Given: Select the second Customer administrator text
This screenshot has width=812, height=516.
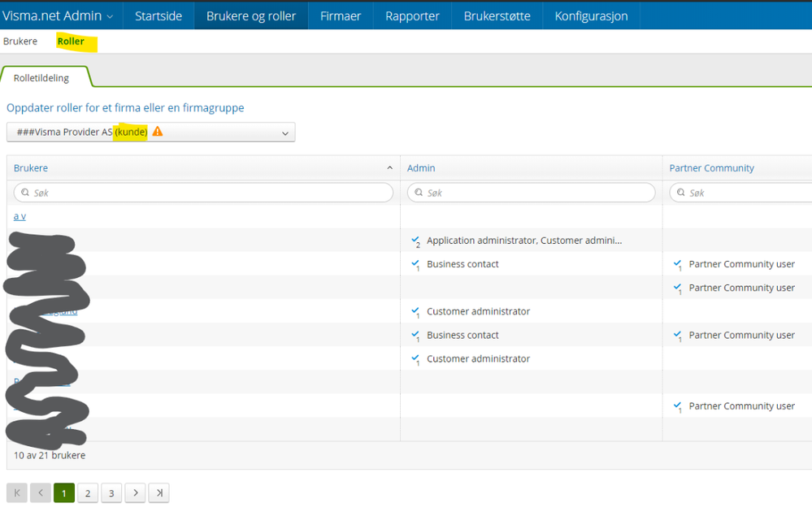Looking at the screenshot, I should [478, 359].
